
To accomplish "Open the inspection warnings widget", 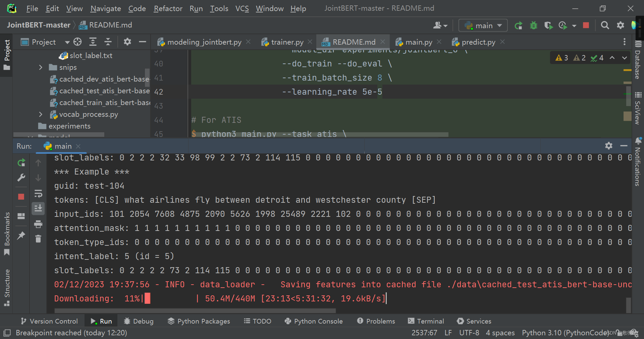I will tap(579, 58).
